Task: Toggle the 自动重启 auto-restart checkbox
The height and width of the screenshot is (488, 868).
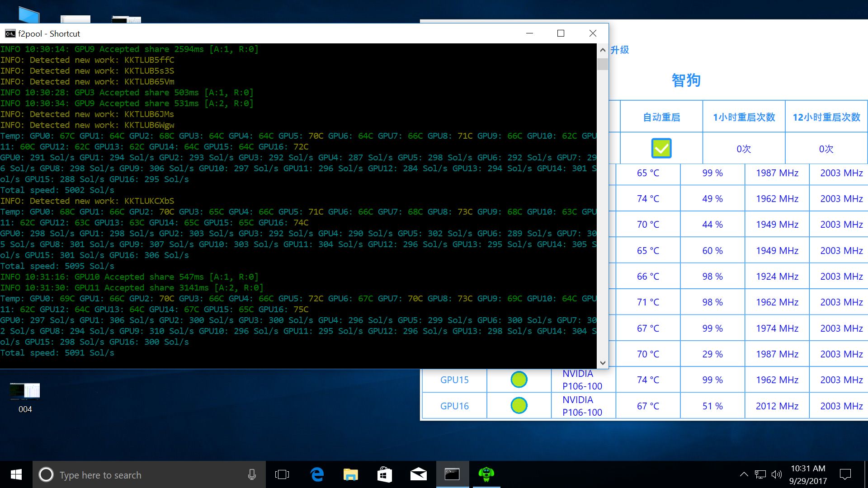Action: tap(661, 148)
